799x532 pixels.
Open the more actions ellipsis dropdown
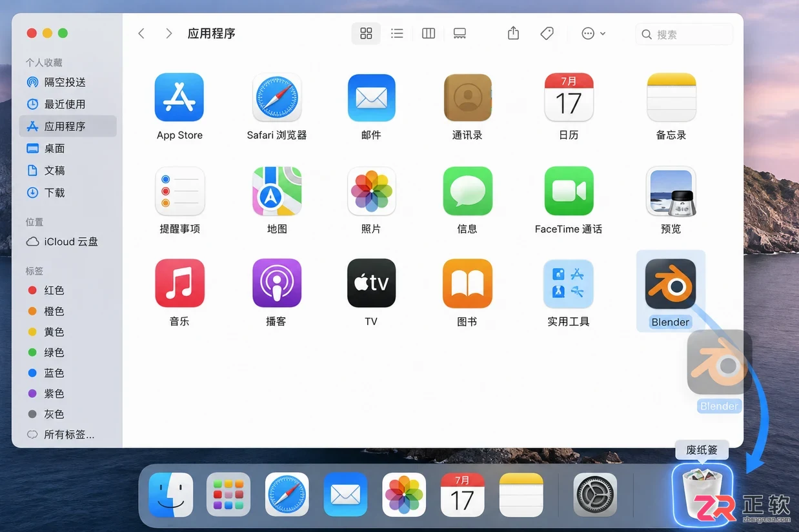593,34
